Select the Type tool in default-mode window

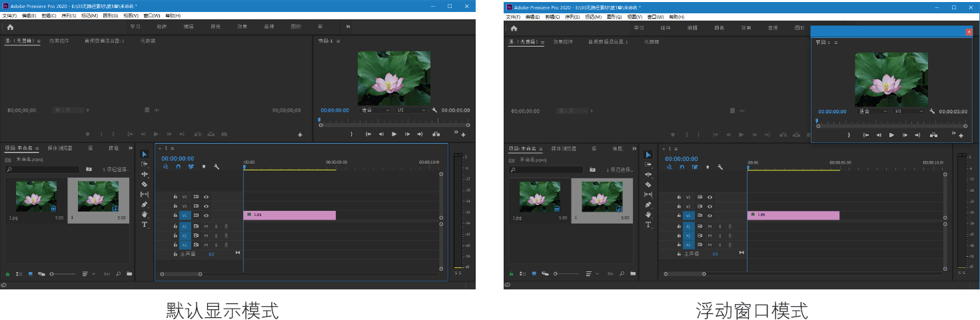[145, 225]
